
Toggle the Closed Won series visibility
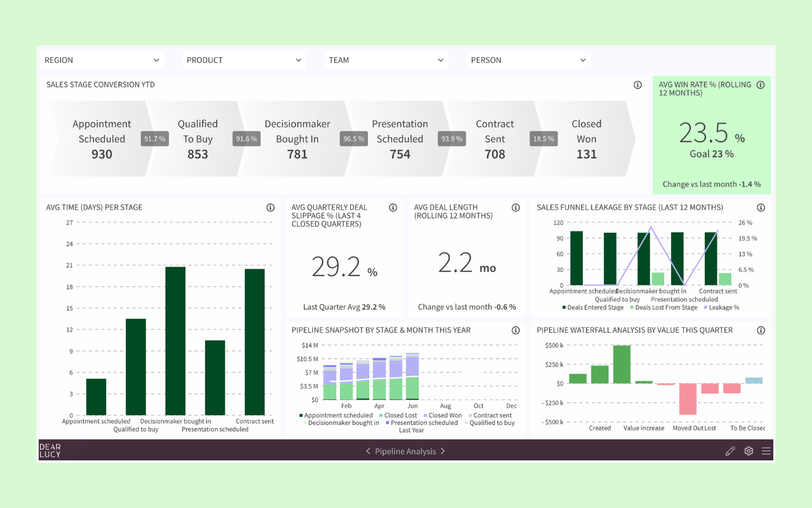[x=443, y=415]
